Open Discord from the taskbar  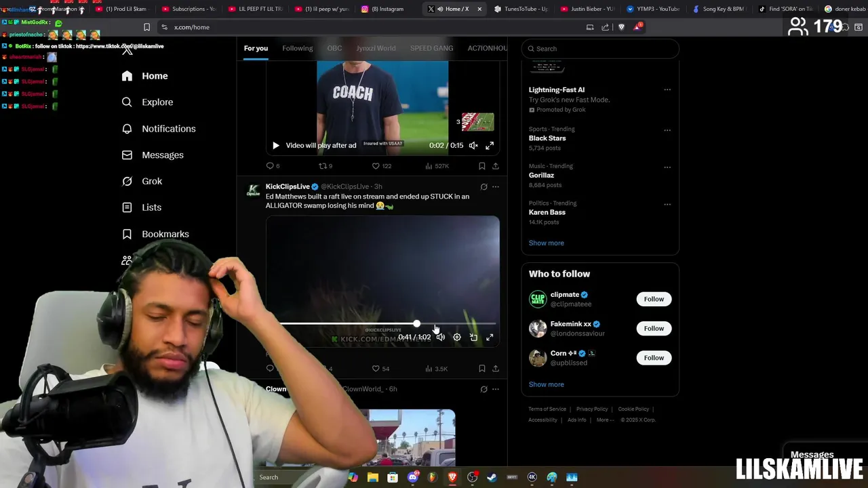tap(413, 477)
